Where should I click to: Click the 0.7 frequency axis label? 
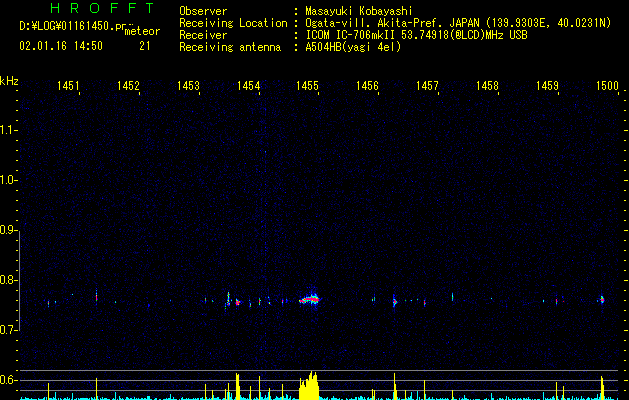pyautogui.click(x=9, y=330)
